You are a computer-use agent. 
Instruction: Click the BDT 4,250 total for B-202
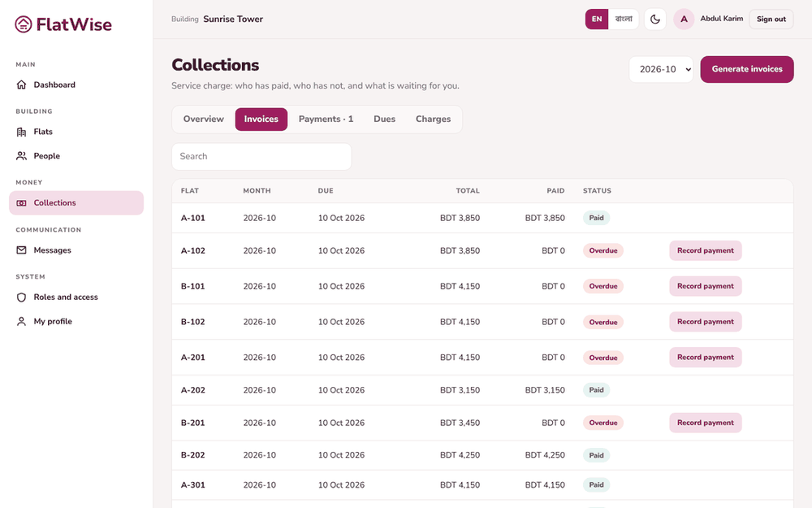[460, 455]
